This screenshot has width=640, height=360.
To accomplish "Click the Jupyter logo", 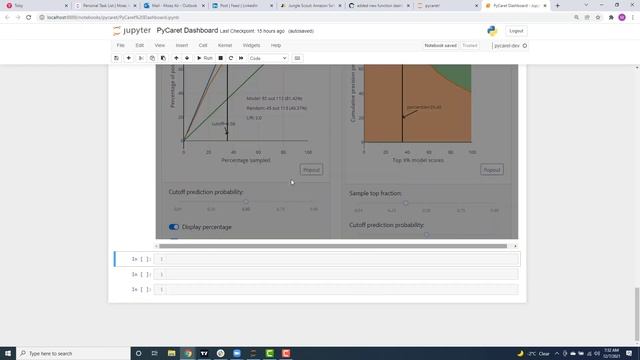I will (x=132, y=31).
